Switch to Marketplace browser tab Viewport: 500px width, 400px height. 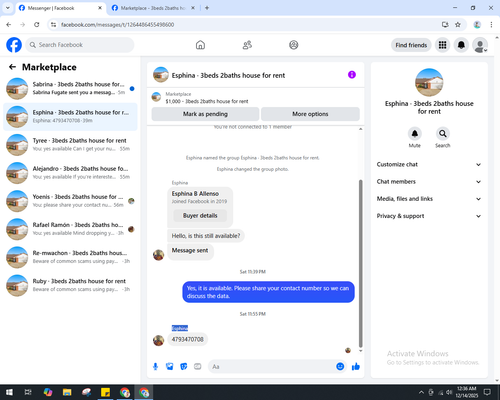153,8
